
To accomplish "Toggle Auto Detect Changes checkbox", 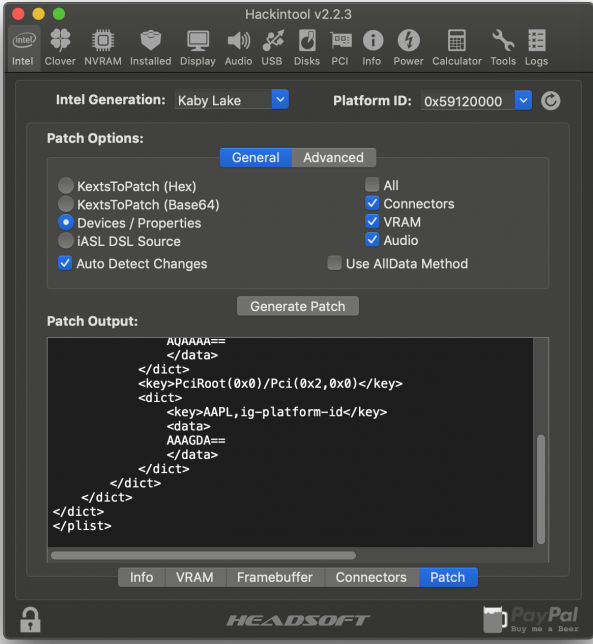I will coord(65,263).
